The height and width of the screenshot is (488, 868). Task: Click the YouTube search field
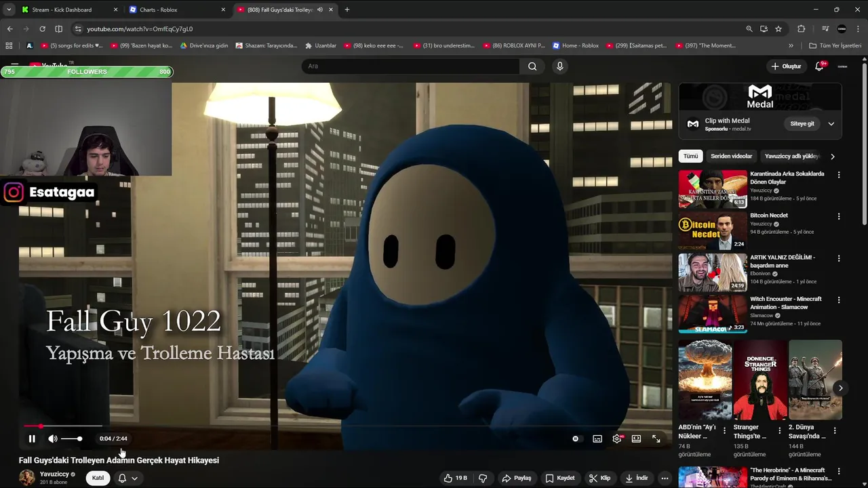point(410,66)
